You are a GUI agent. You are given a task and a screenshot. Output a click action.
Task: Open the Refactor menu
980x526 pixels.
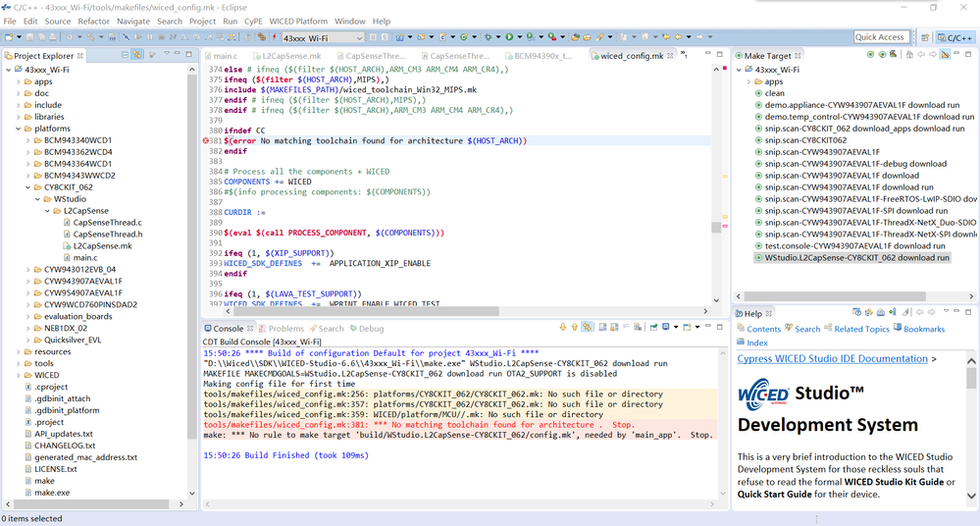[x=94, y=22]
